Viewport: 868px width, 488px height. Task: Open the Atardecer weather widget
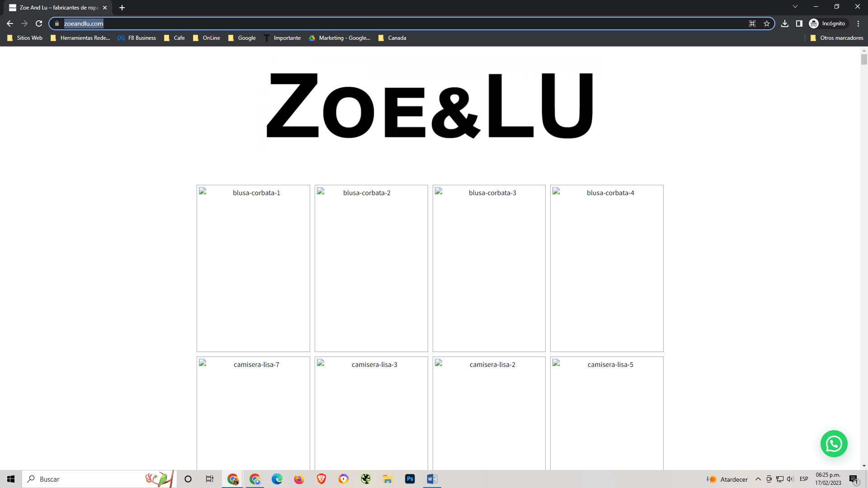click(727, 479)
